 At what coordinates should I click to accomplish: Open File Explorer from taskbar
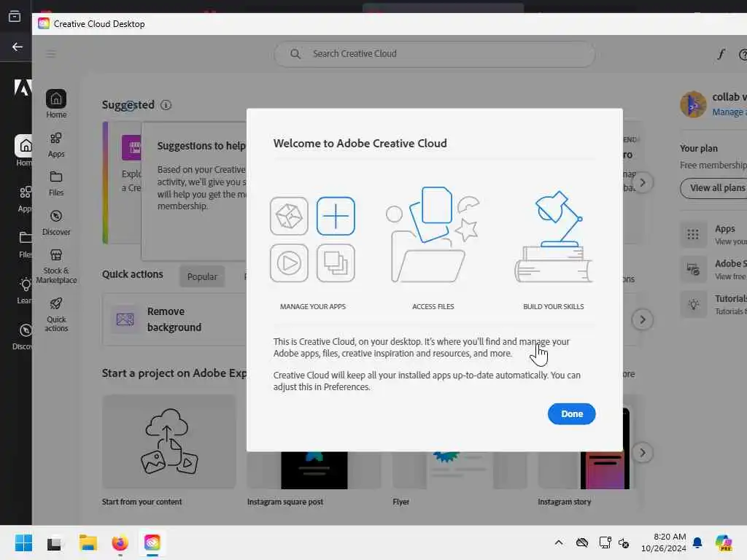88,542
